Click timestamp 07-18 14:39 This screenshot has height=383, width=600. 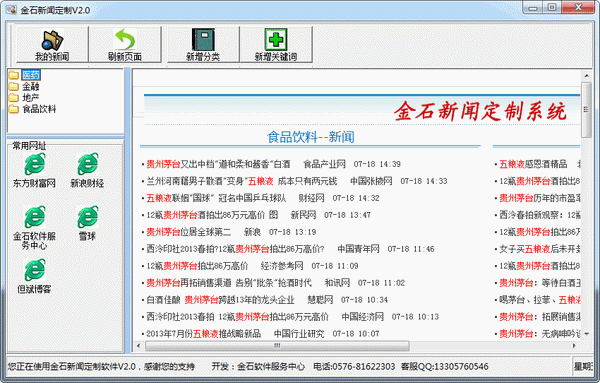tap(377, 165)
